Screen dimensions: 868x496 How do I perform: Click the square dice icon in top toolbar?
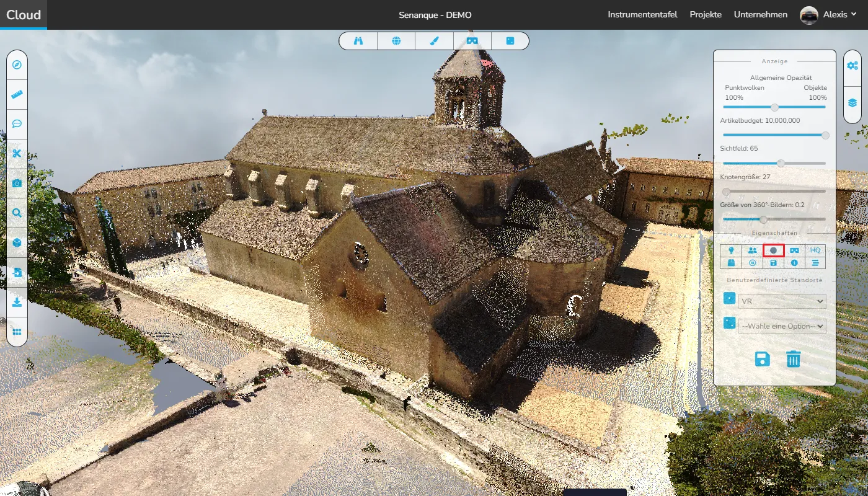[510, 41]
